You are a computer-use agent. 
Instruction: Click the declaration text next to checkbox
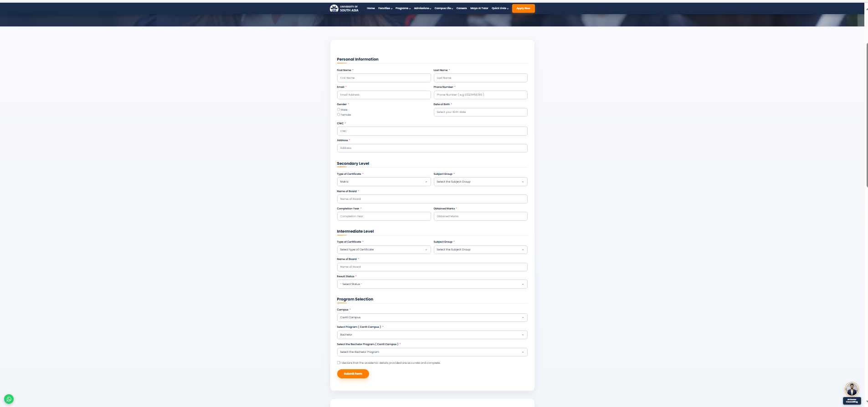point(390,363)
